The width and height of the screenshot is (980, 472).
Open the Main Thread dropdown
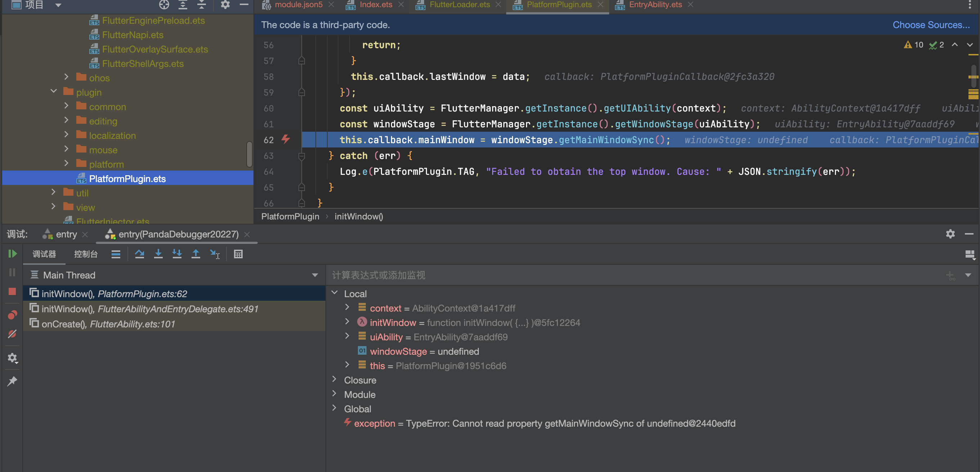point(315,275)
